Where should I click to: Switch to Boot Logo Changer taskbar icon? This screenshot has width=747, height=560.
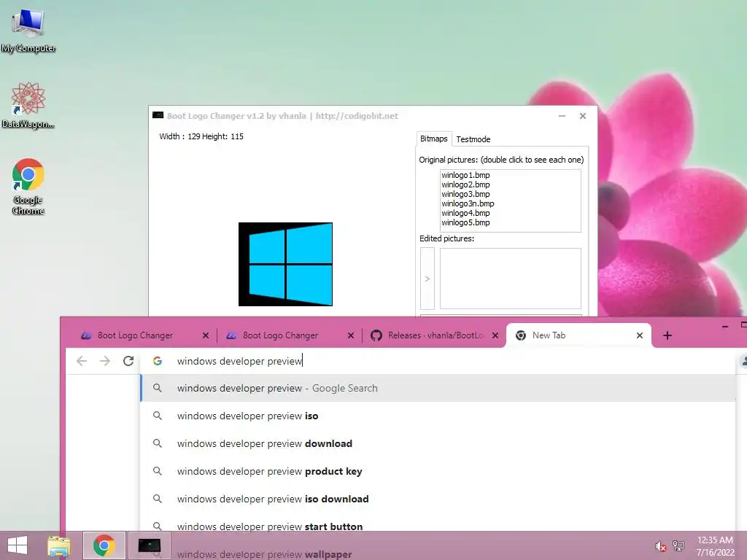(x=149, y=545)
